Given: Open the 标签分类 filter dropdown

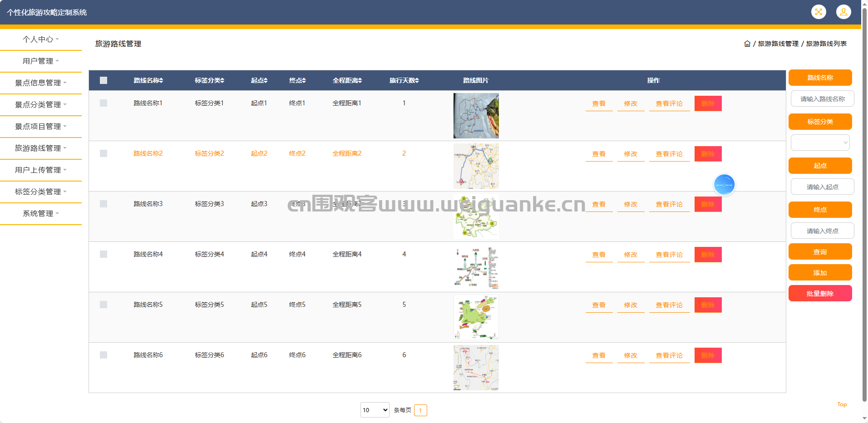Looking at the screenshot, I should (x=820, y=143).
